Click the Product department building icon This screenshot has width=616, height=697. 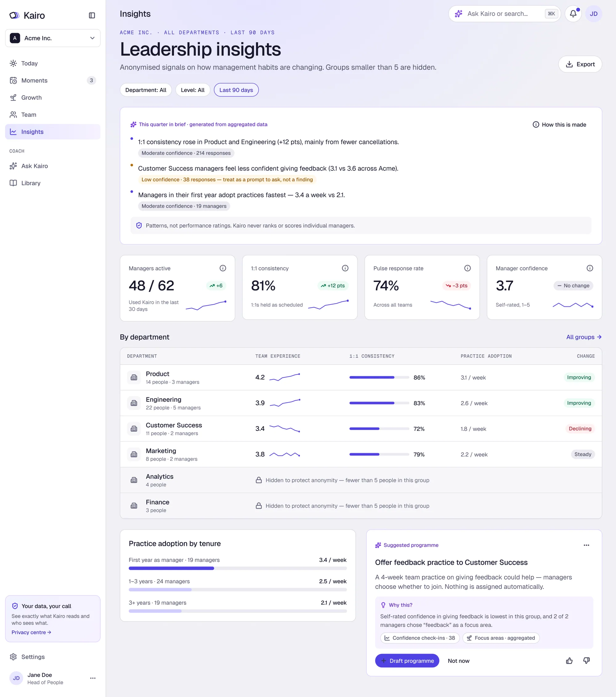134,377
